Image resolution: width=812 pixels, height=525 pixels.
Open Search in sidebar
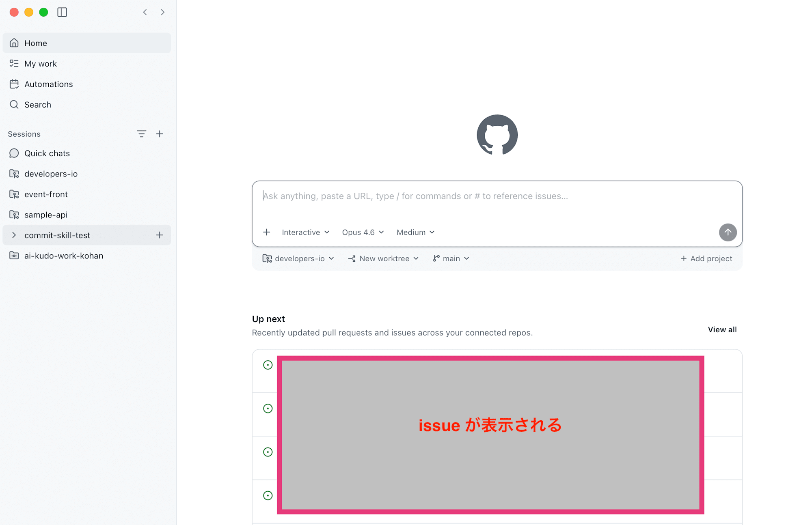point(87,105)
